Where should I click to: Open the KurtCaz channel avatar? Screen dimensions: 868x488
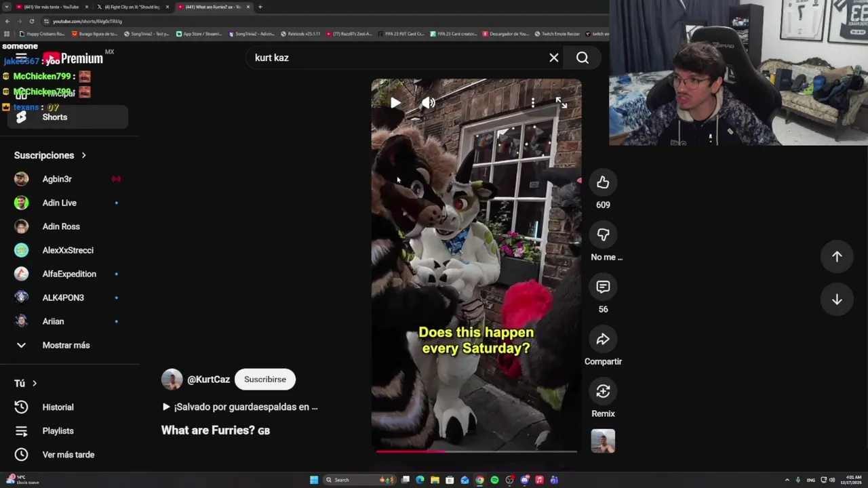[x=172, y=380]
